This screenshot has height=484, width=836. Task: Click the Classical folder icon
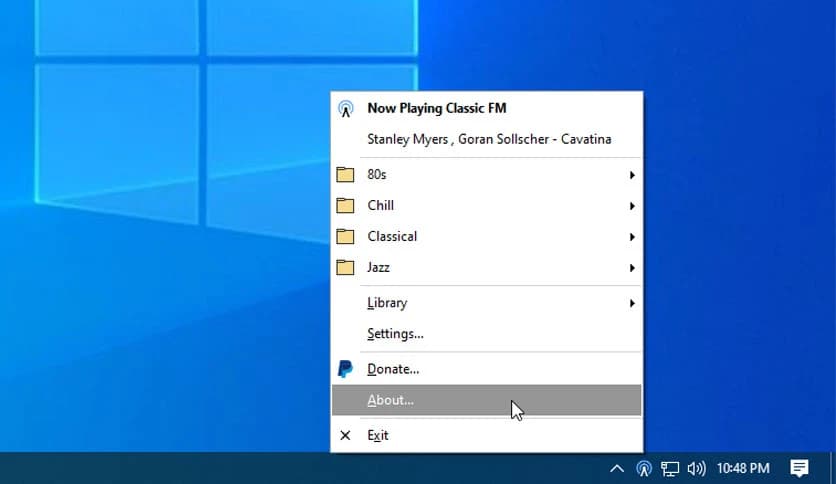pos(346,237)
